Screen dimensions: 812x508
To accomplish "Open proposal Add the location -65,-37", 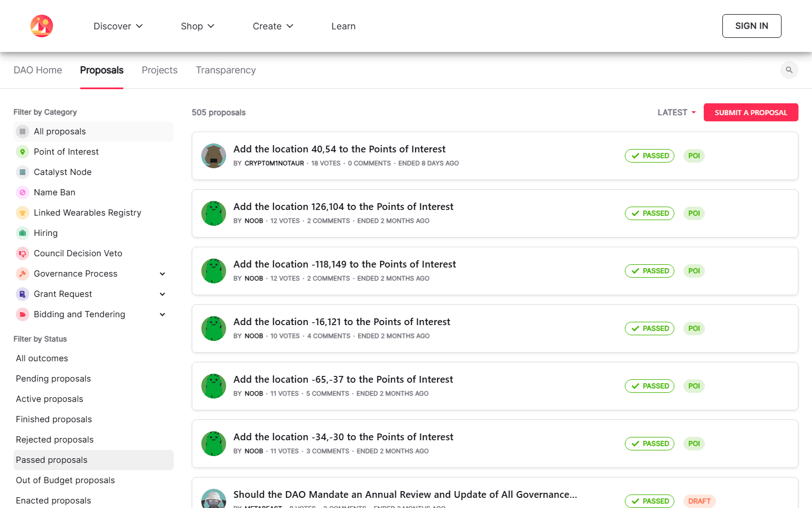I will tap(495, 386).
